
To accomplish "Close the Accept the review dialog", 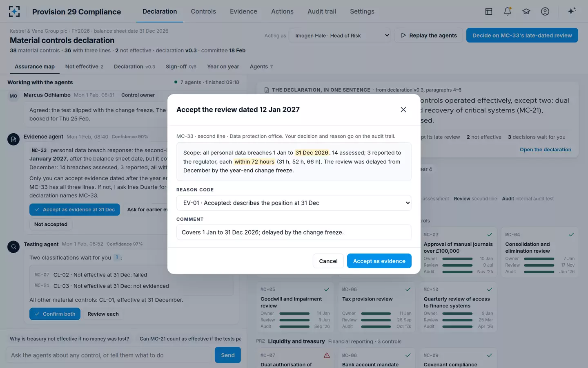I will (403, 110).
